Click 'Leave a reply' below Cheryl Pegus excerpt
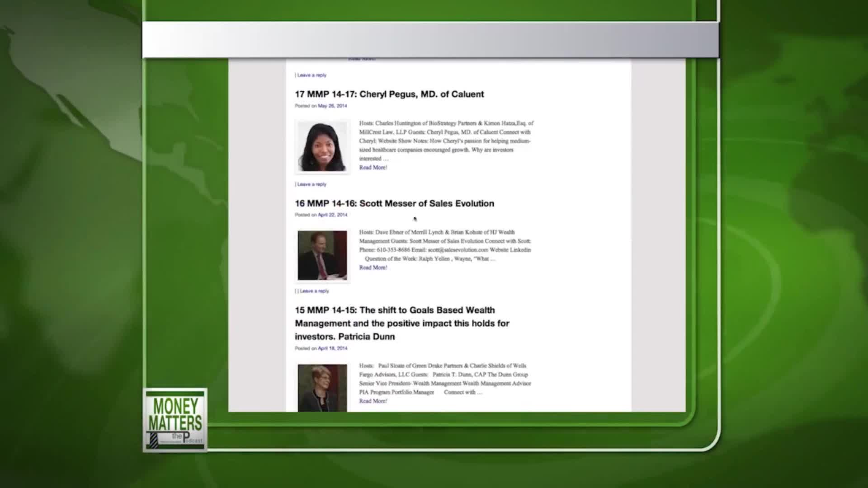This screenshot has height=488, width=868. [x=311, y=184]
